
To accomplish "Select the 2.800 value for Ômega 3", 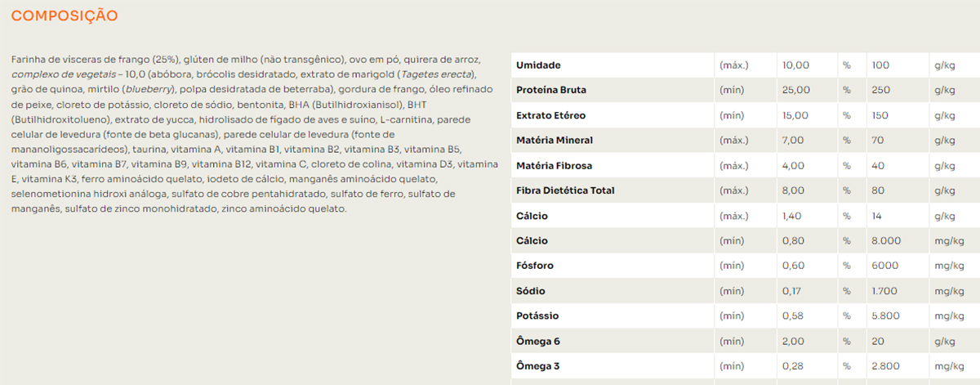I will point(886,365).
